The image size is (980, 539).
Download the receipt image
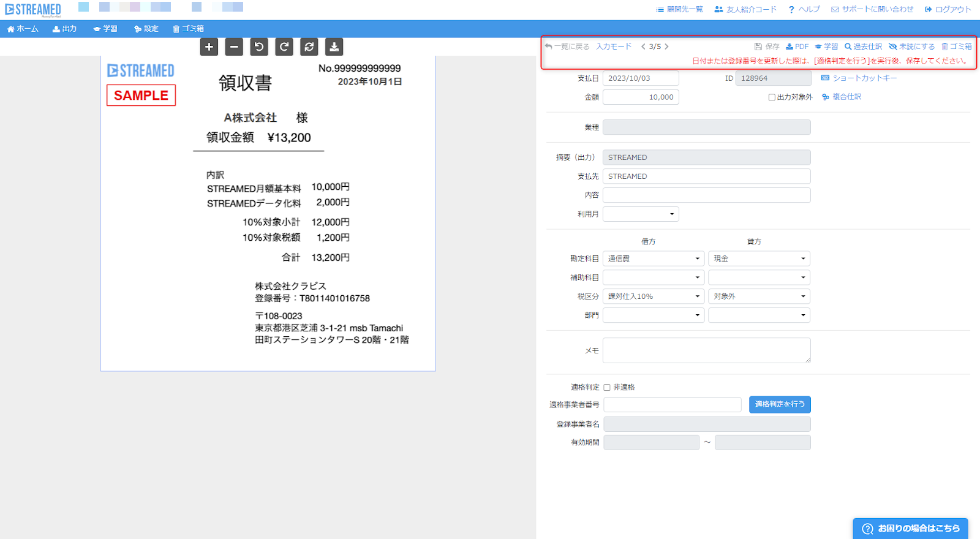pyautogui.click(x=334, y=47)
